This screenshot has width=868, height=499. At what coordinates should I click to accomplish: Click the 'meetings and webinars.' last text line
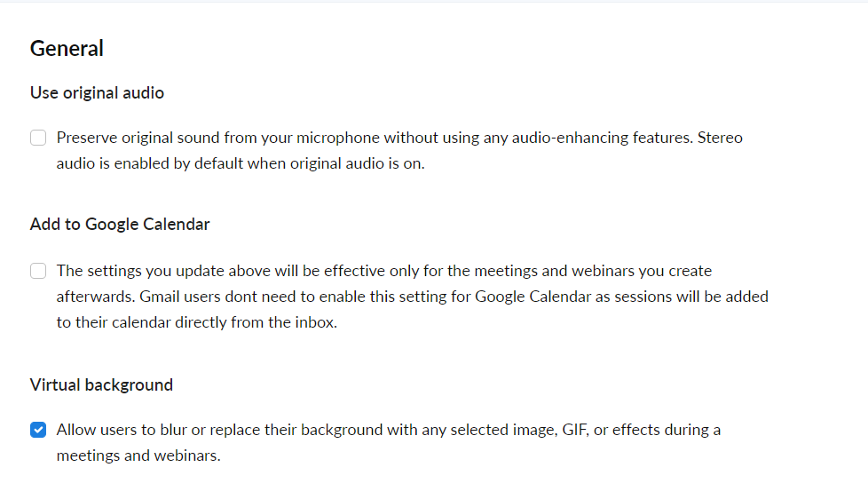[138, 455]
